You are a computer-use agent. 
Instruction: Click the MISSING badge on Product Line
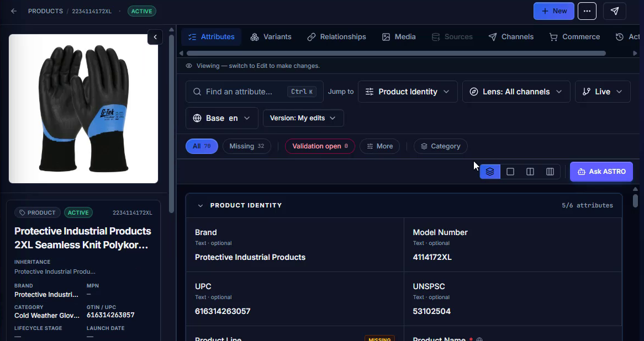[379, 339]
